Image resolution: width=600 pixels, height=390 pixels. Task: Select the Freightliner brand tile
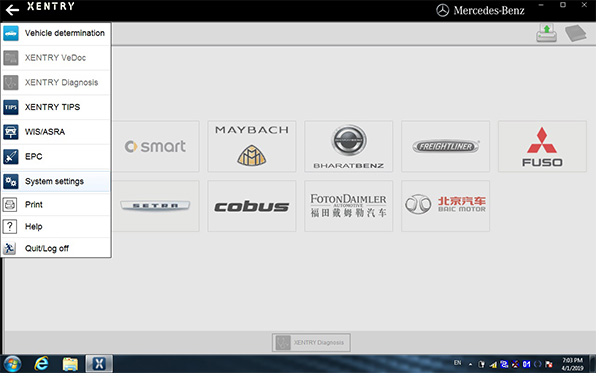pos(445,146)
